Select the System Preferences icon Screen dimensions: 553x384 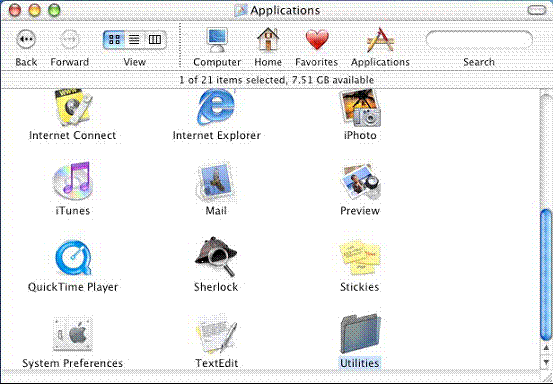click(x=73, y=334)
